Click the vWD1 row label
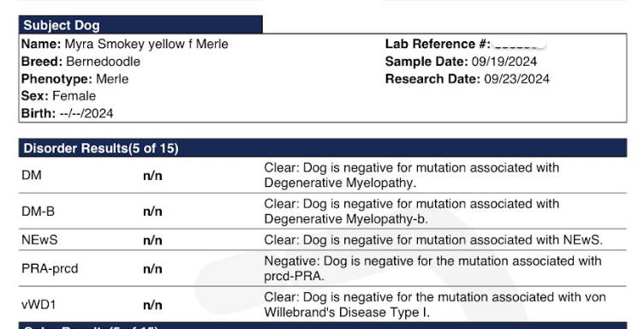This screenshot has height=329, width=644. [x=39, y=305]
